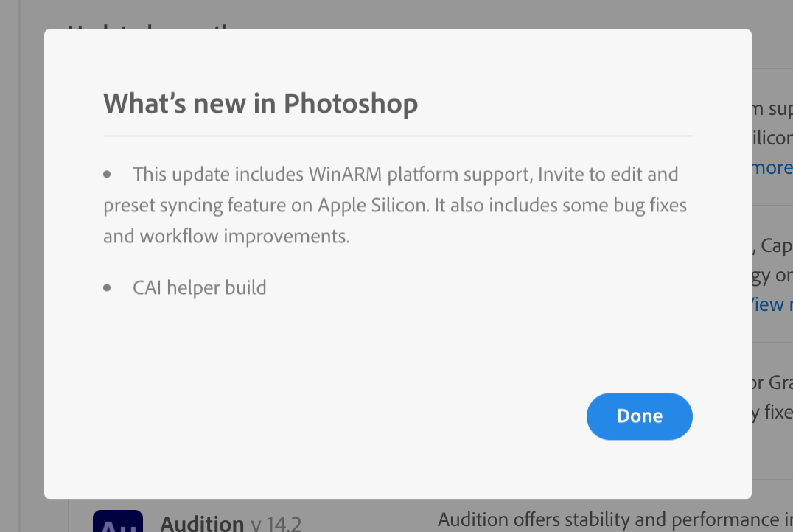This screenshot has width=793, height=532.
Task: Open the Audition app icon
Action: [x=118, y=521]
